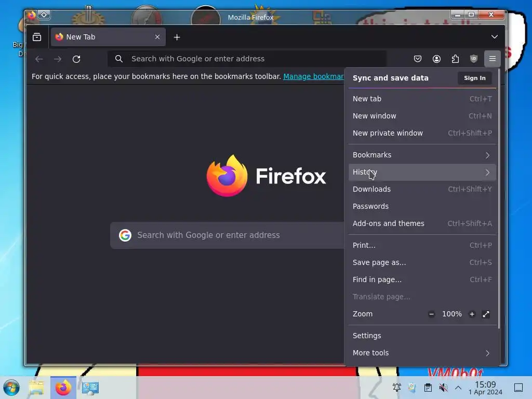Go back one page

39,59
